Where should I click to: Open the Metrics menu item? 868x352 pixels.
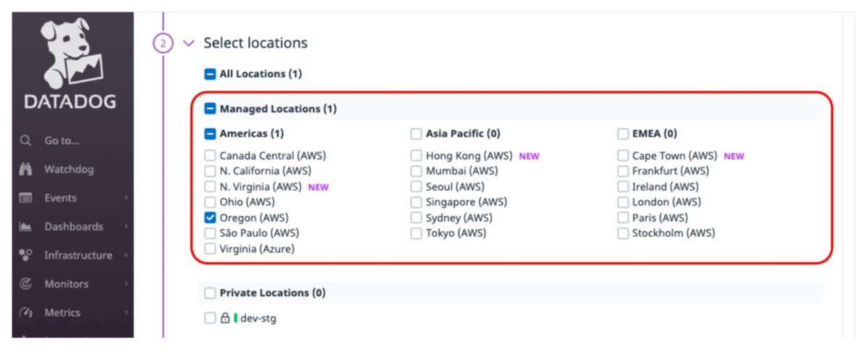63,313
